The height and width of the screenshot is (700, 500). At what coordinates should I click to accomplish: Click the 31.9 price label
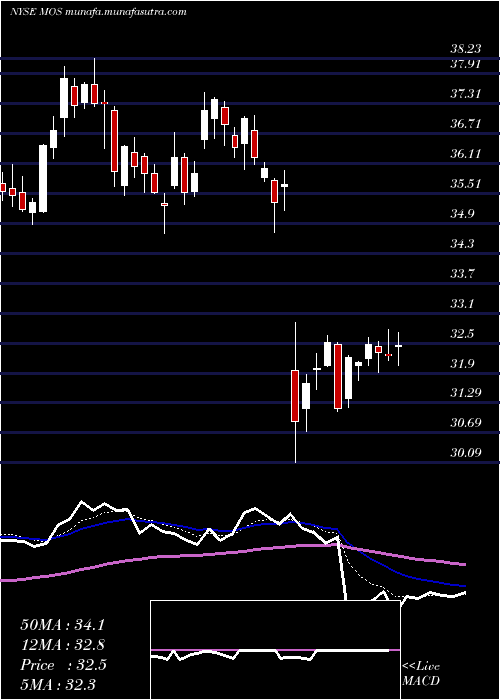coord(463,363)
